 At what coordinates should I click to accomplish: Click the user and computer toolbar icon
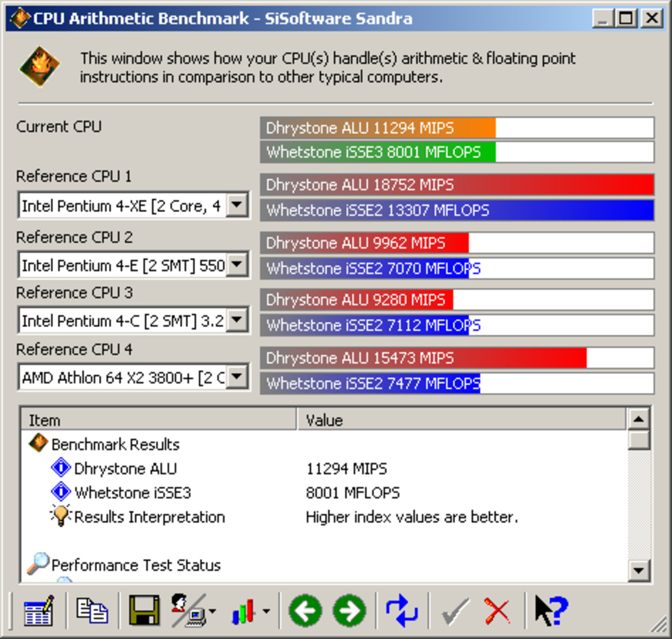pos(188,610)
